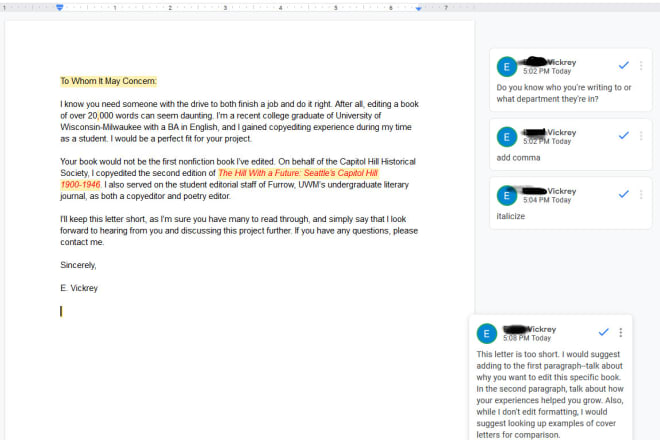Click the avatar on the "add comma" comment
The height and width of the screenshot is (440, 660).
coord(507,136)
